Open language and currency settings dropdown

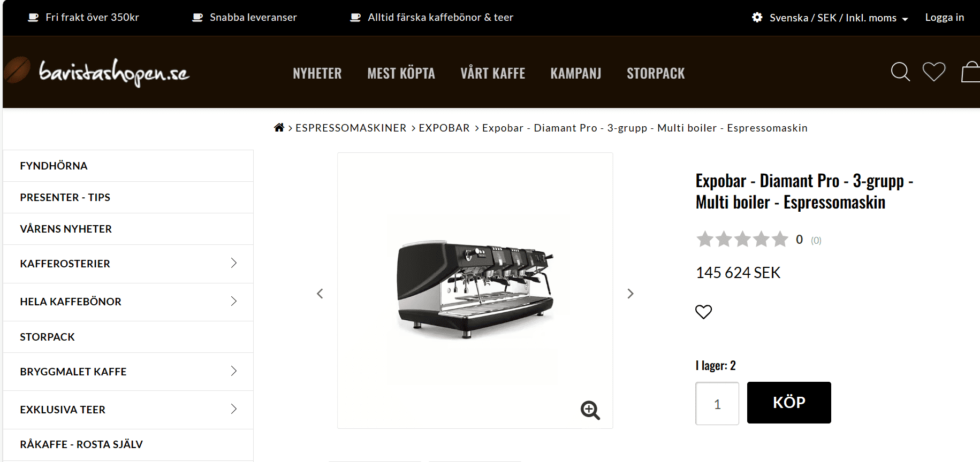coord(833,18)
